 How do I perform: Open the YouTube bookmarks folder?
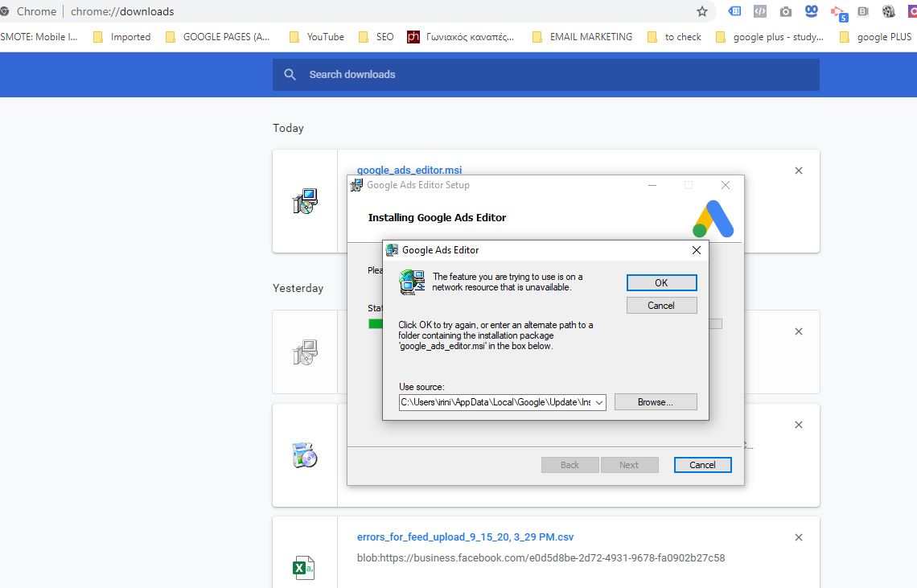316,37
